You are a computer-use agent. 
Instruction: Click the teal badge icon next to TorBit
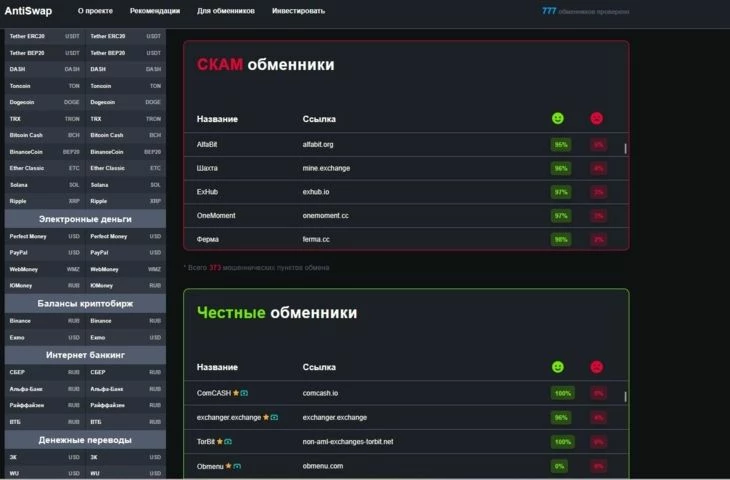coord(228,441)
